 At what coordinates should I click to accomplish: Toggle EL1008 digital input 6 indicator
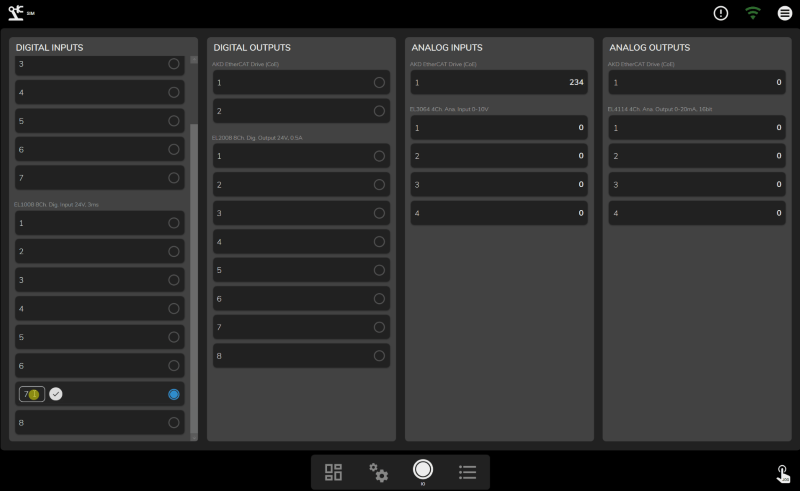click(x=173, y=365)
